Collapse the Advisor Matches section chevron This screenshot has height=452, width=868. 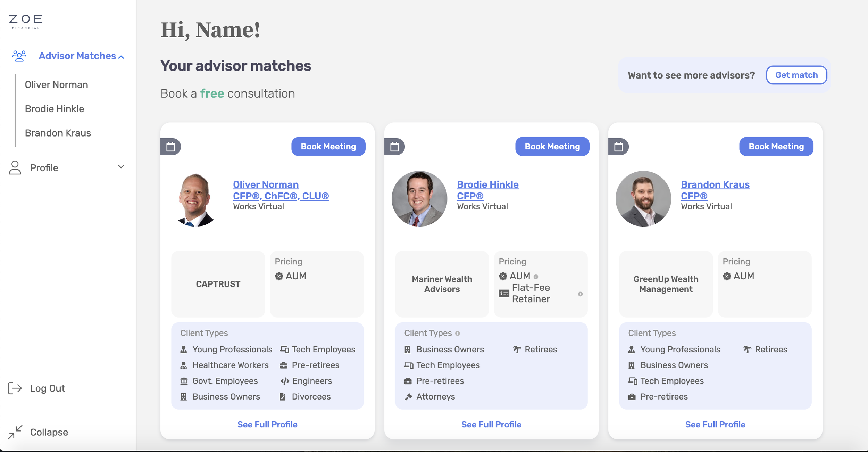[x=121, y=57]
